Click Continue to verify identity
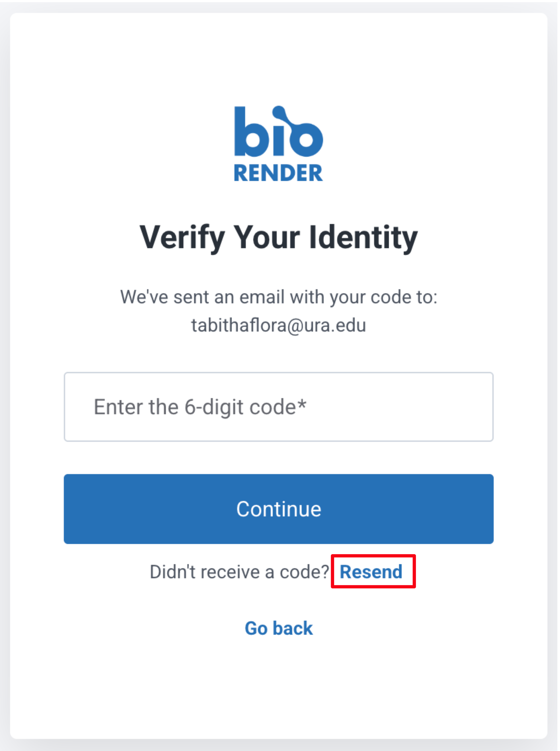This screenshot has height=751, width=560. [278, 509]
